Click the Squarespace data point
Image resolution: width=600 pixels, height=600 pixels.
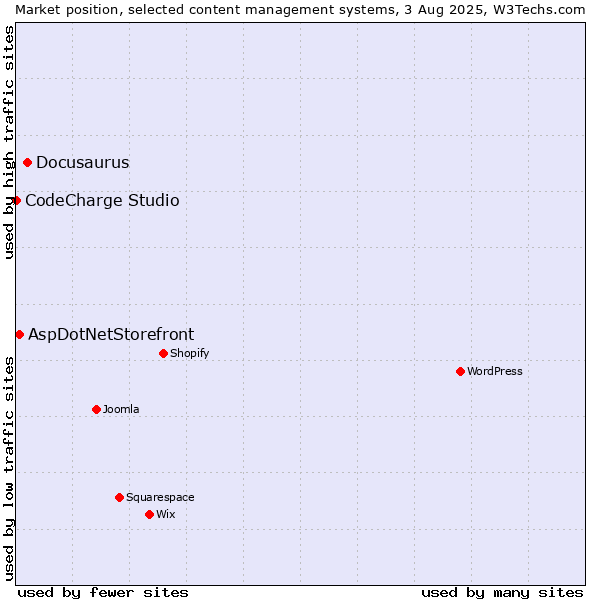coord(119,497)
